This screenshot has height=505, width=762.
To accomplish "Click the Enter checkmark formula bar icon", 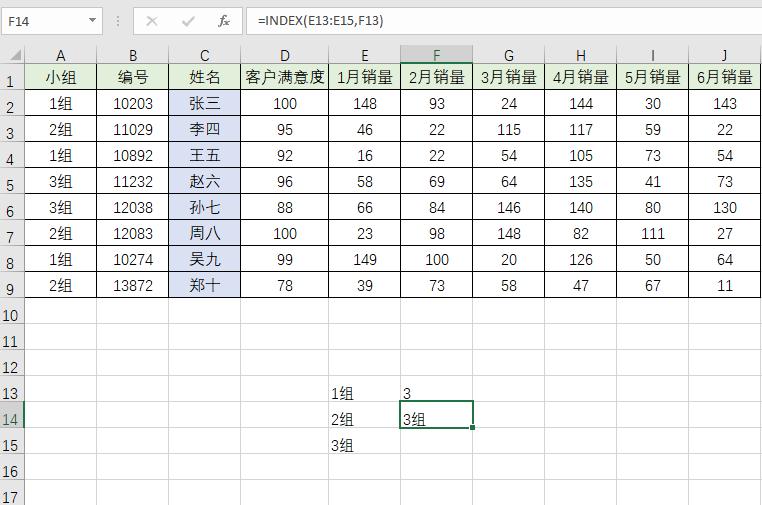I will 188,21.
